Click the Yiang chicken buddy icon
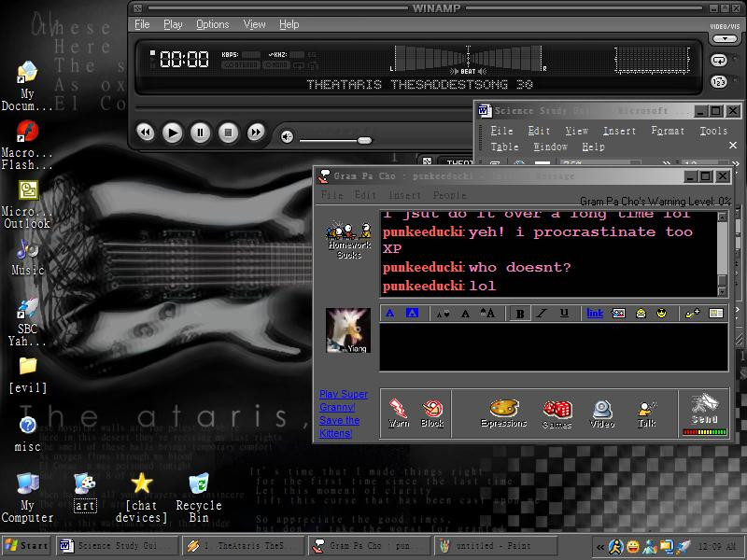This screenshot has width=747, height=560. [348, 330]
